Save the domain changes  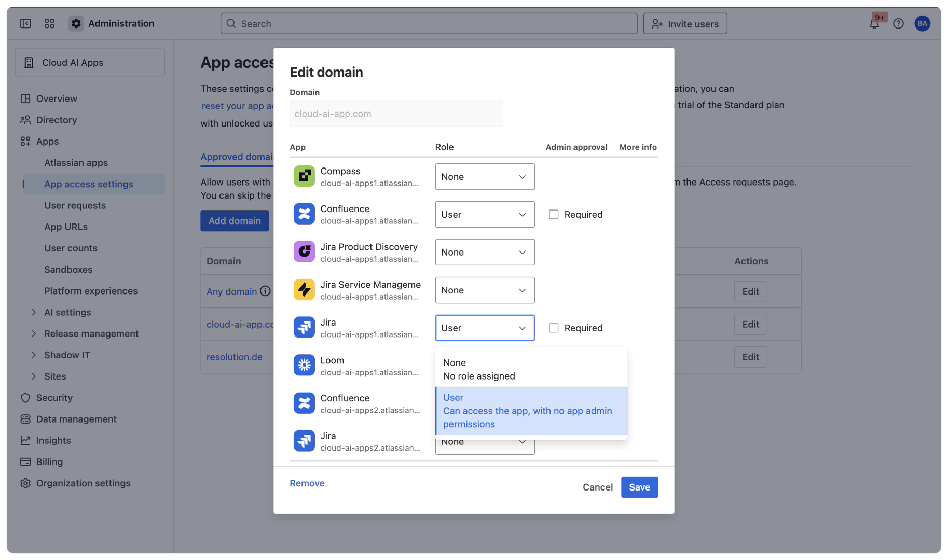click(x=639, y=487)
